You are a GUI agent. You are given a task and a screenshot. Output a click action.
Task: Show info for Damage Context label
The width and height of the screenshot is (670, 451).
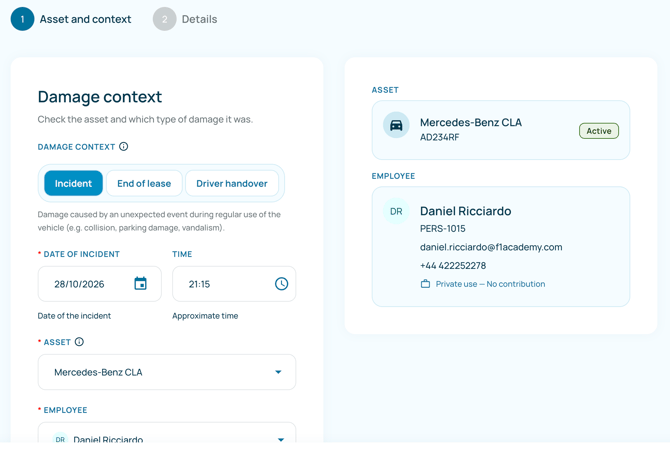tap(123, 147)
